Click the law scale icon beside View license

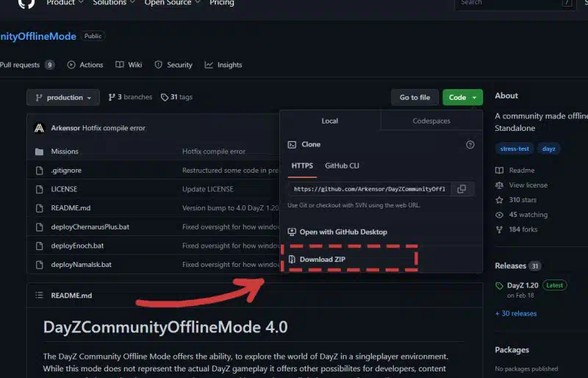point(499,185)
